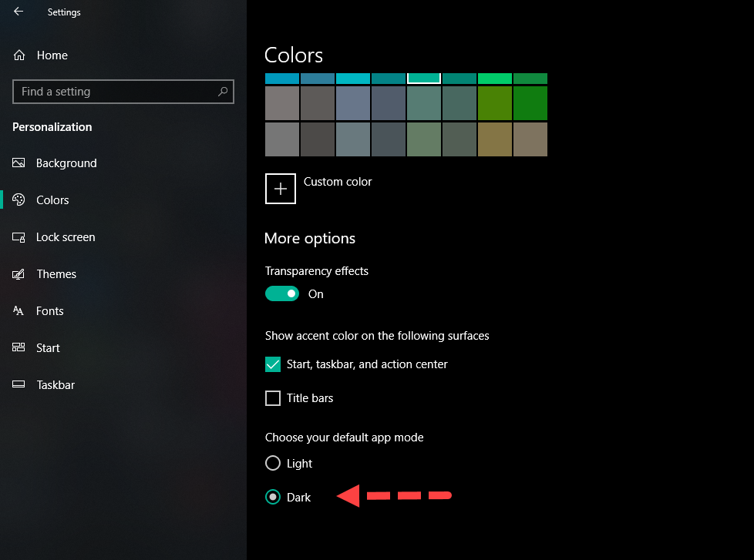This screenshot has height=560, width=754.
Task: Click the search magnifier icon
Action: pos(223,92)
